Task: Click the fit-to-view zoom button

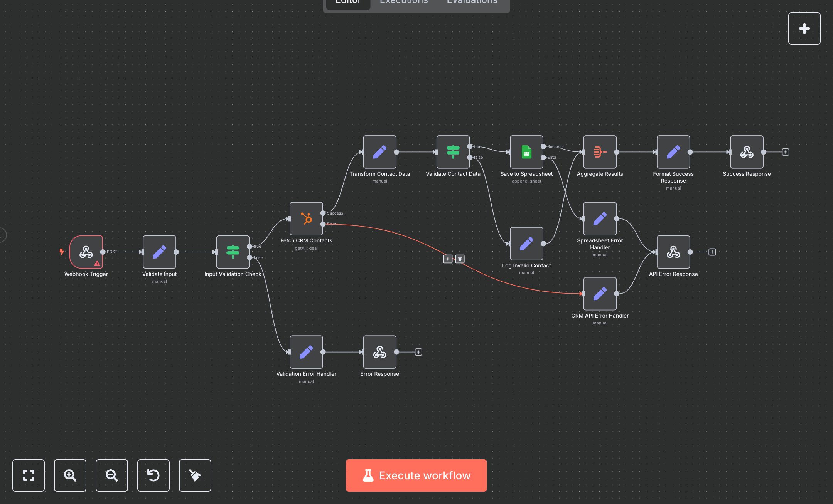Action: coord(29,475)
